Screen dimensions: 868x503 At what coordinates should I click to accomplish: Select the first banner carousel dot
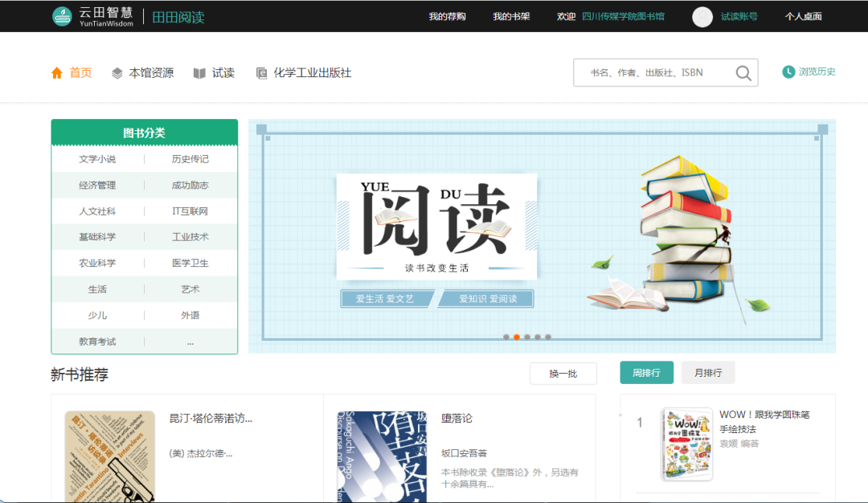click(x=506, y=337)
